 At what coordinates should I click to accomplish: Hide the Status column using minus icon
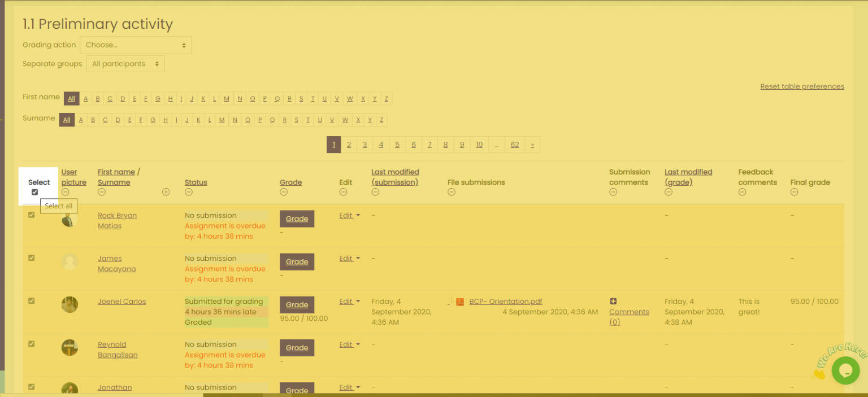point(189,192)
